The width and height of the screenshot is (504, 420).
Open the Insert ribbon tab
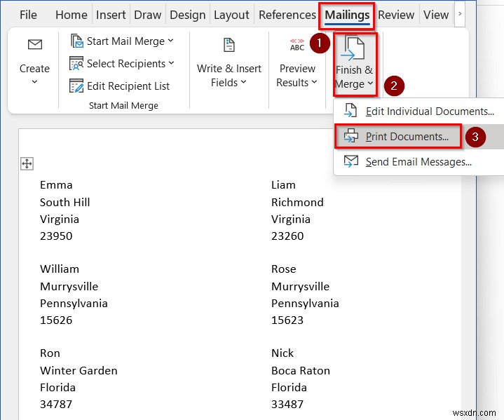point(111,15)
